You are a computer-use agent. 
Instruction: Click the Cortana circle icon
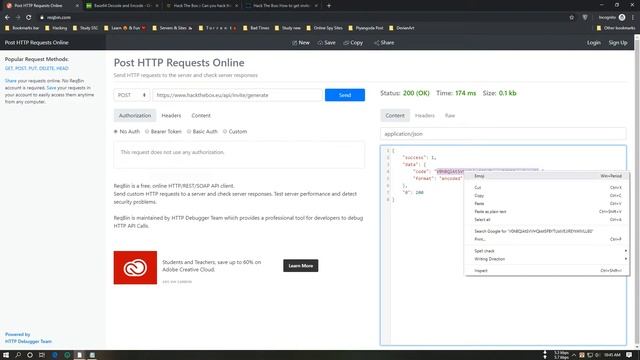tap(30, 355)
